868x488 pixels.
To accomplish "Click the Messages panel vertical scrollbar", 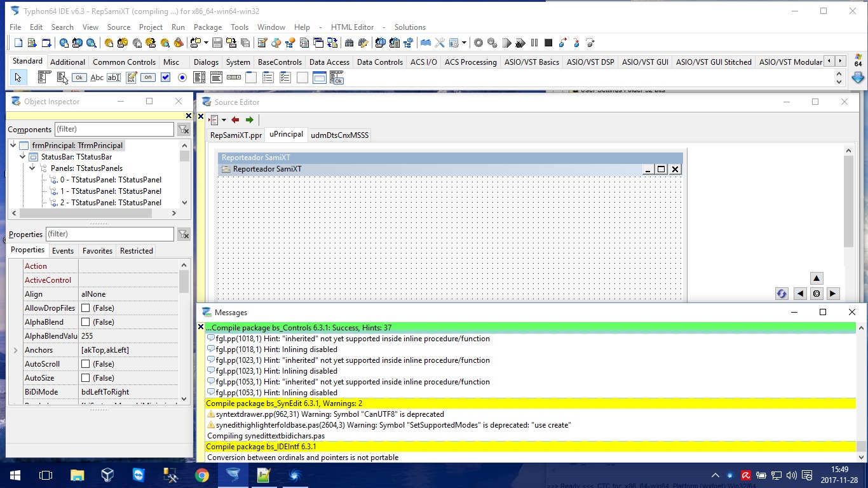I will [861, 392].
